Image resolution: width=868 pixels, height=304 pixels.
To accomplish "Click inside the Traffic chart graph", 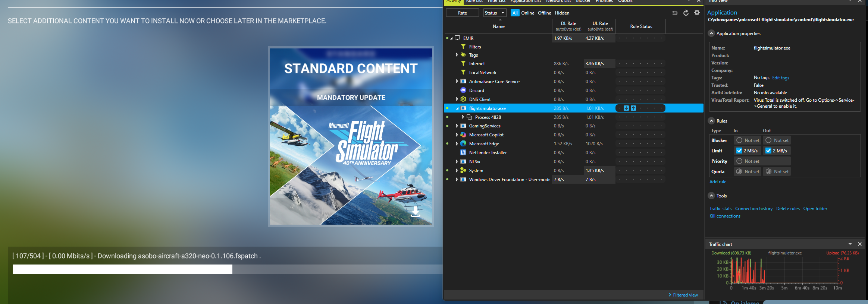I will click(785, 271).
